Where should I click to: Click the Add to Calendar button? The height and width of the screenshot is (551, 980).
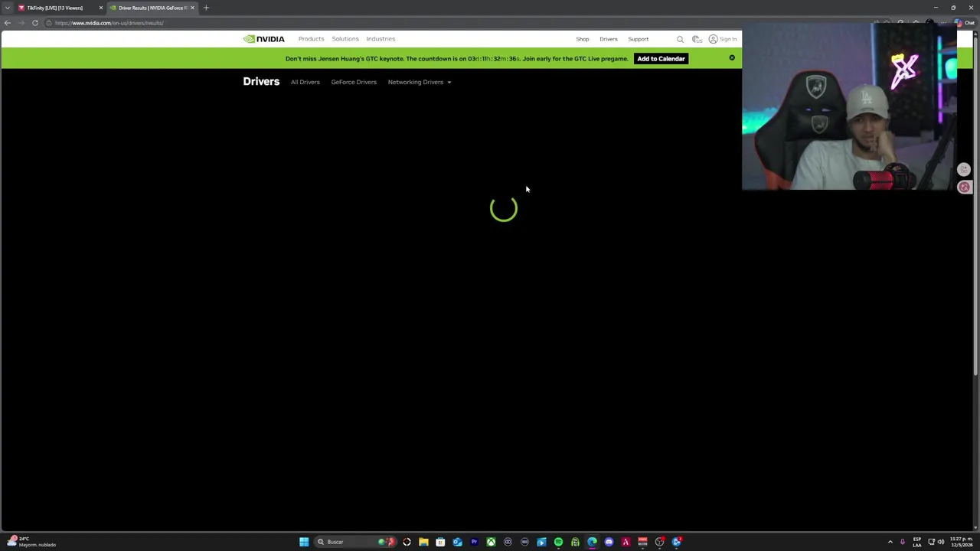(x=661, y=59)
